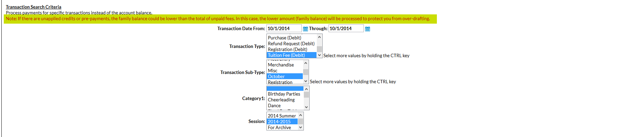Click up arrow of Transaction Sub-Type scrollbar
644x137 pixels.
pos(306,63)
